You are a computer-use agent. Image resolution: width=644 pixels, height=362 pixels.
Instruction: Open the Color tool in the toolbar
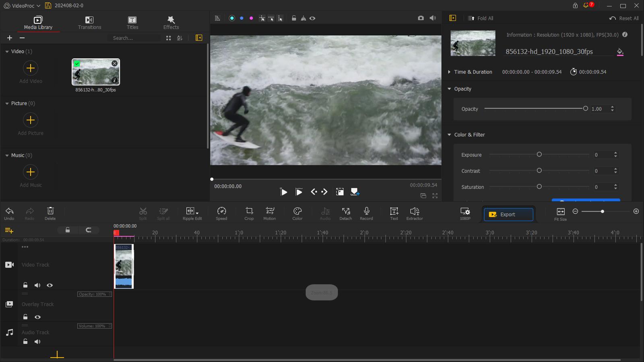coord(297,212)
